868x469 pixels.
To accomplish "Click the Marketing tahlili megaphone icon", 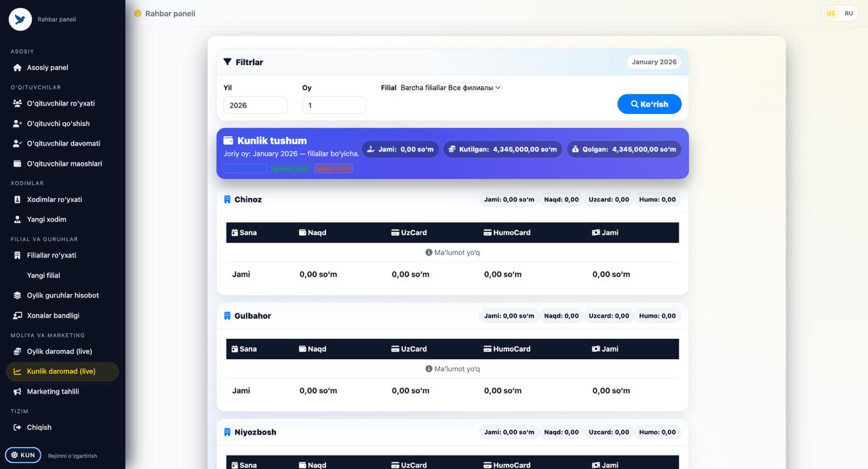I will [x=18, y=392].
